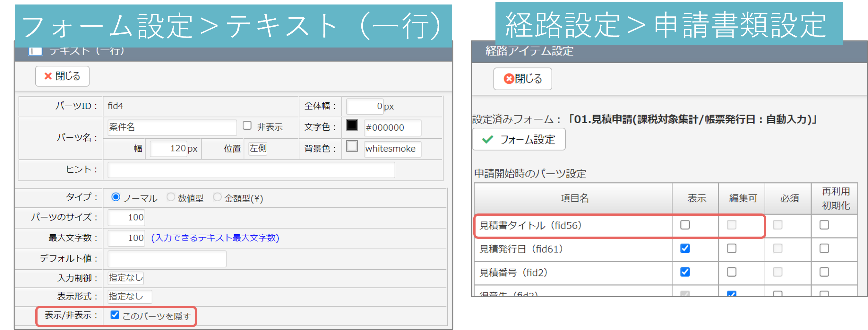Check 編集可 for 見積番号 (fid2)
The height and width of the screenshot is (330, 868).
tap(732, 272)
